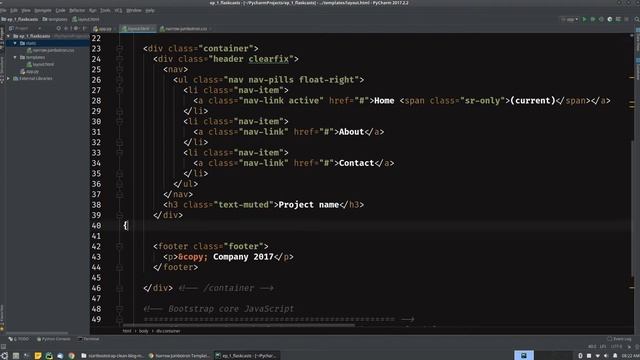This screenshot has height=360, width=640.
Task: Click the editor horizontal scrollbar
Action: (239, 325)
